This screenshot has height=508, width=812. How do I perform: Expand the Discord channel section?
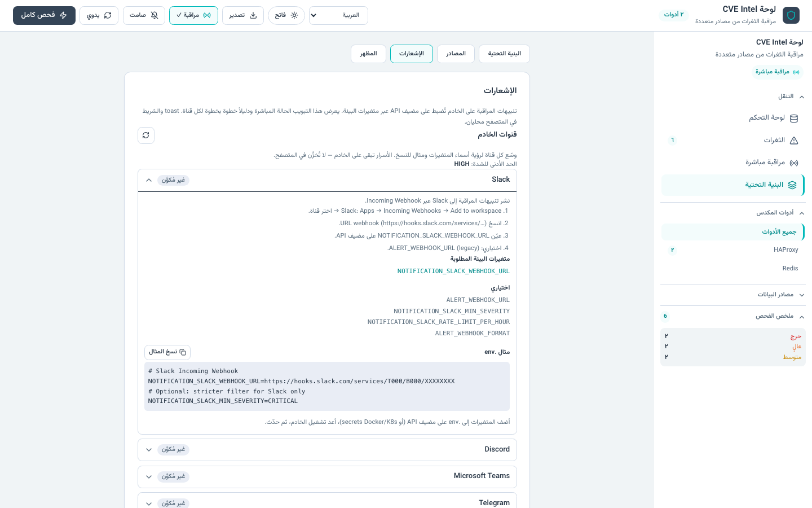(327, 450)
